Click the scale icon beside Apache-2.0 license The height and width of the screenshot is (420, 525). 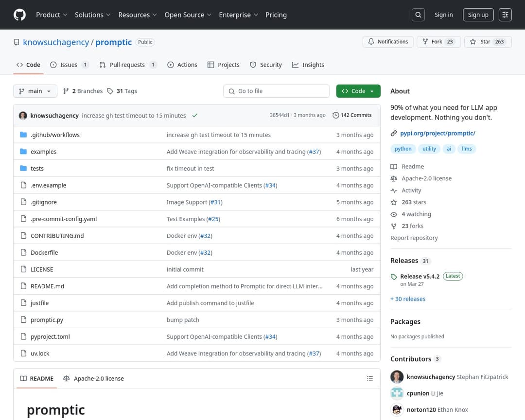(394, 178)
